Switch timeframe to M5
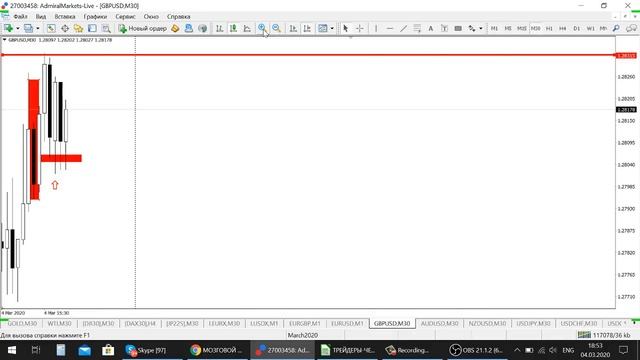640x360 pixels. coord(508,28)
